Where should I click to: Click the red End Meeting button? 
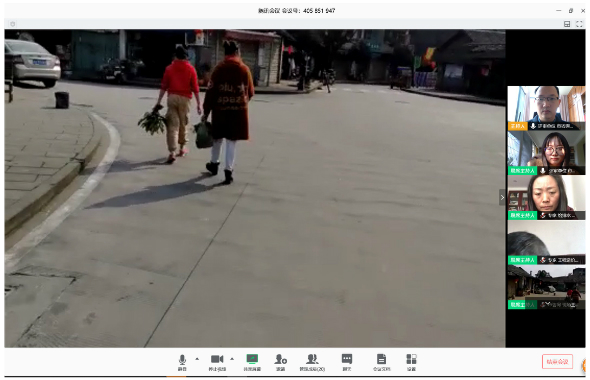point(557,362)
